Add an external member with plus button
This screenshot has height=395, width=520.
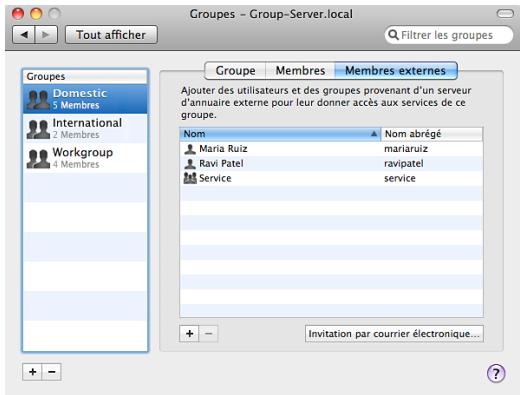point(189,334)
